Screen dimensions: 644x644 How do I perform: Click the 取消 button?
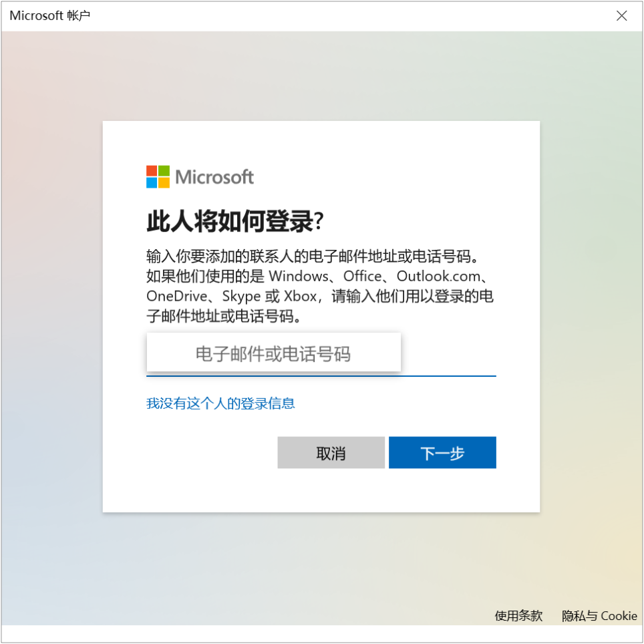coord(331,453)
